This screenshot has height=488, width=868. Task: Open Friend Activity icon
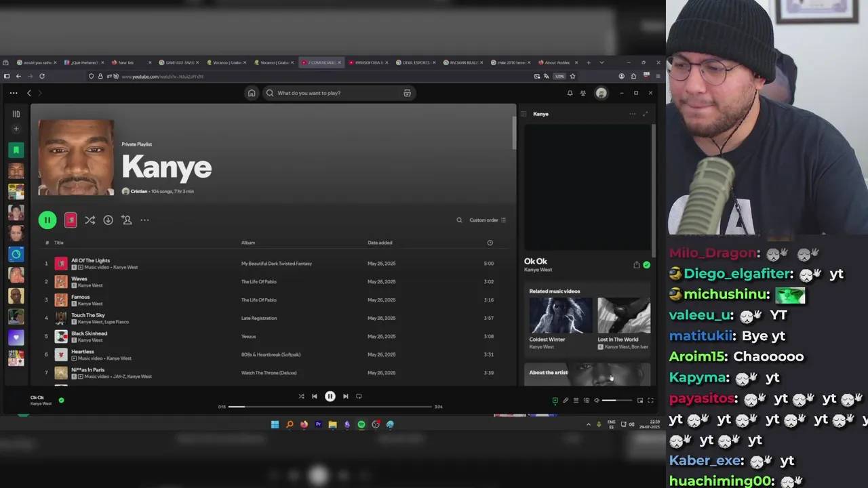click(583, 93)
